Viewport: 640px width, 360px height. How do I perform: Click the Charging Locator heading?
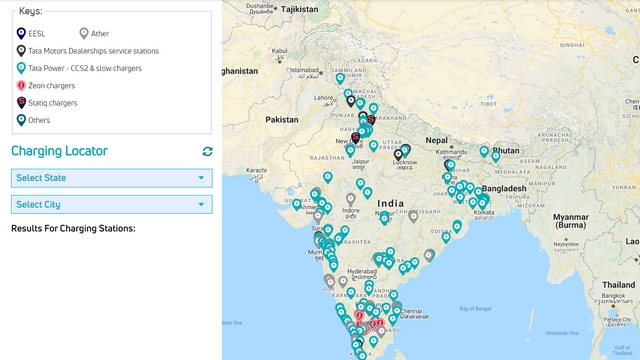[x=60, y=151]
